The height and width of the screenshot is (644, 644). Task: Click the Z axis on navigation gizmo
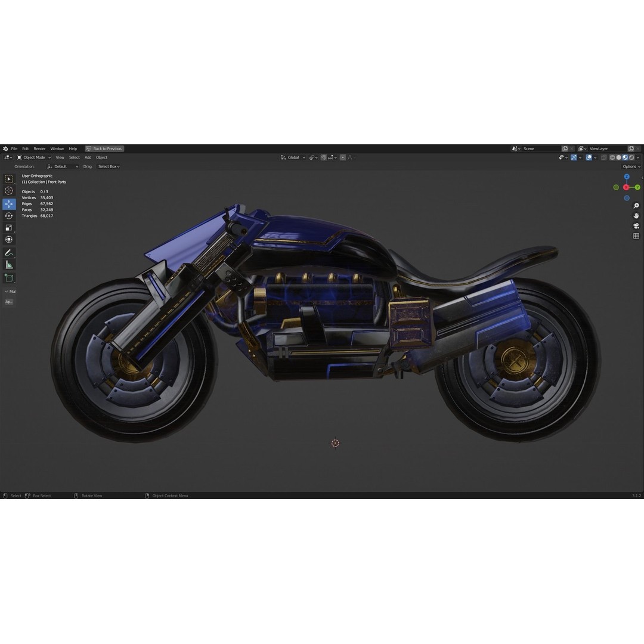click(627, 177)
